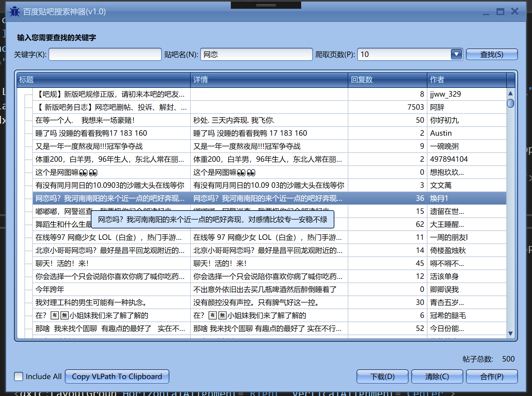Screen dimensions: 532x396
Task: Click reply count 45
Action: [x=420, y=264]
